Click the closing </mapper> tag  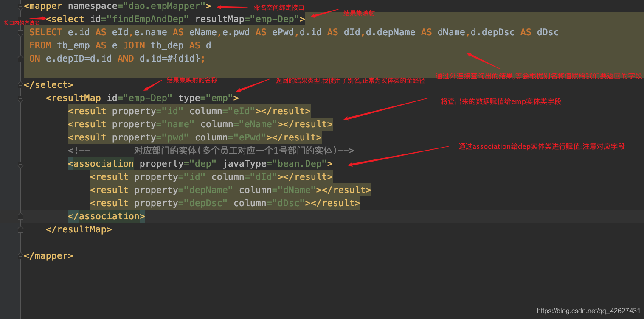[x=49, y=256]
